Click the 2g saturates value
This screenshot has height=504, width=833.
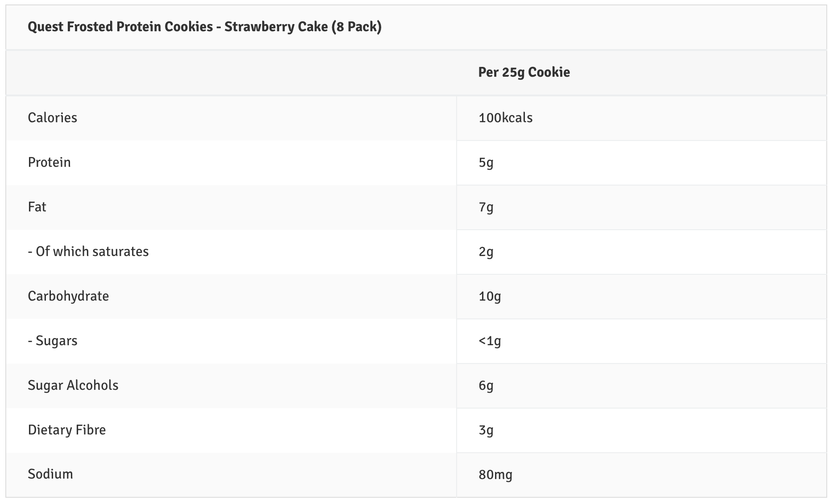486,252
